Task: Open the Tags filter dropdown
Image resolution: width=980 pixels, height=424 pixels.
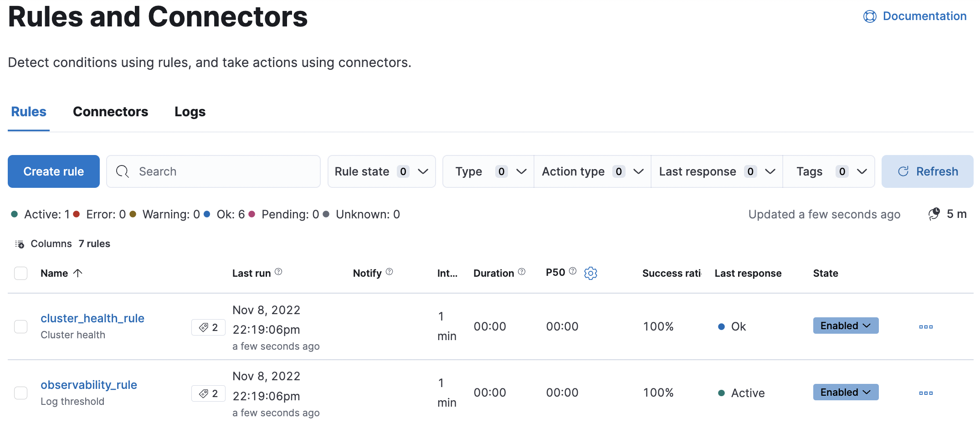Action: pyautogui.click(x=829, y=171)
